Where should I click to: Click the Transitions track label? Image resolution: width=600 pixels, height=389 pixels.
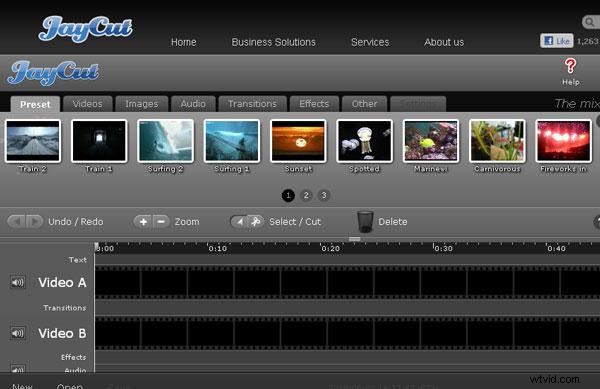[65, 308]
